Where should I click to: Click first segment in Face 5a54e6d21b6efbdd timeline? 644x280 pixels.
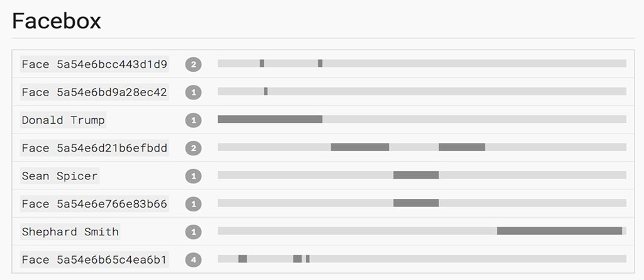tap(360, 147)
